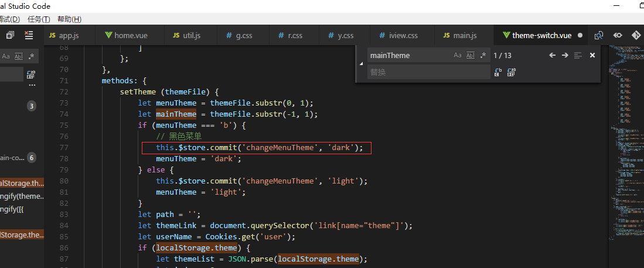Open the partly visible 调试(D) menu

10,19
